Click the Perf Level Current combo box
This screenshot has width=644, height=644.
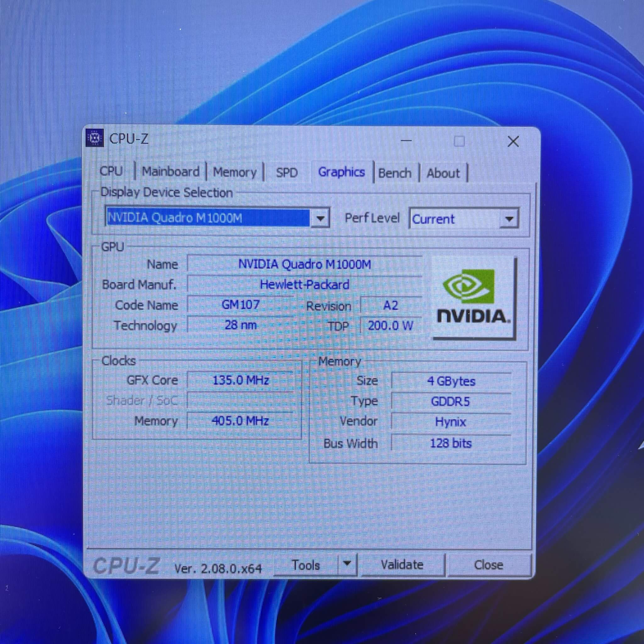[464, 219]
